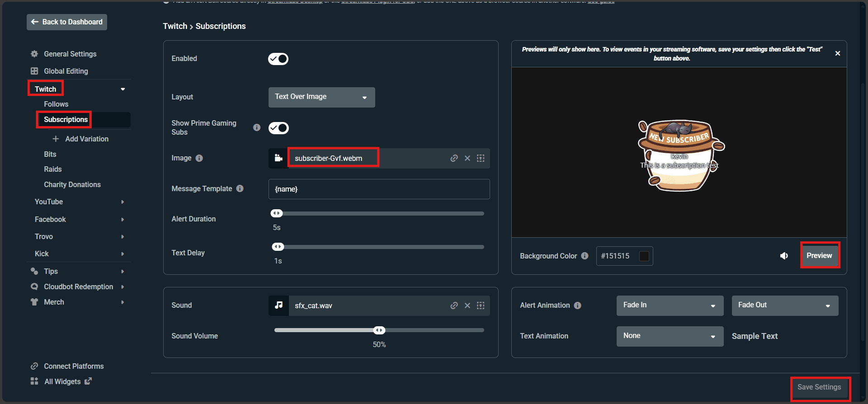Click the Cloudbot Redemption icon
The image size is (868, 404).
coord(34,287)
